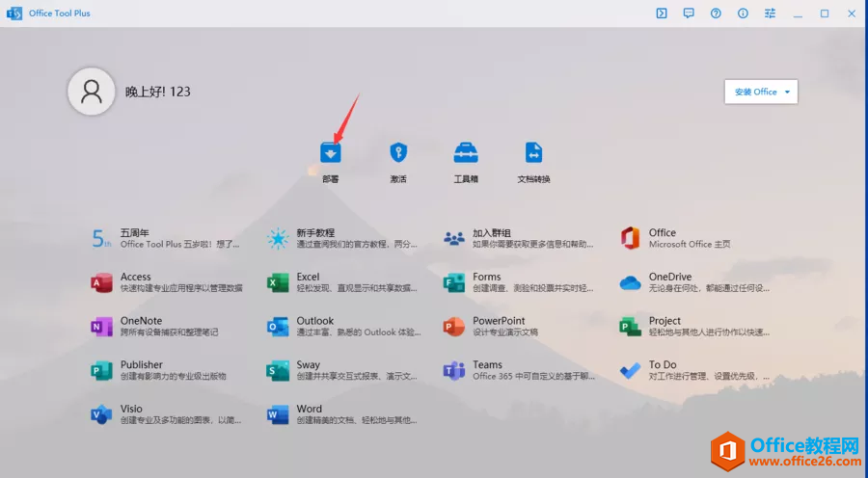Click the Outlook title text
Image resolution: width=868 pixels, height=478 pixels.
[315, 321]
